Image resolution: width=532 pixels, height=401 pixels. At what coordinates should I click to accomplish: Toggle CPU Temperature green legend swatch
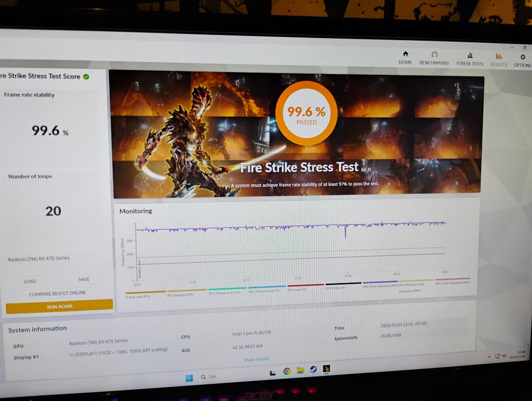coord(227,289)
